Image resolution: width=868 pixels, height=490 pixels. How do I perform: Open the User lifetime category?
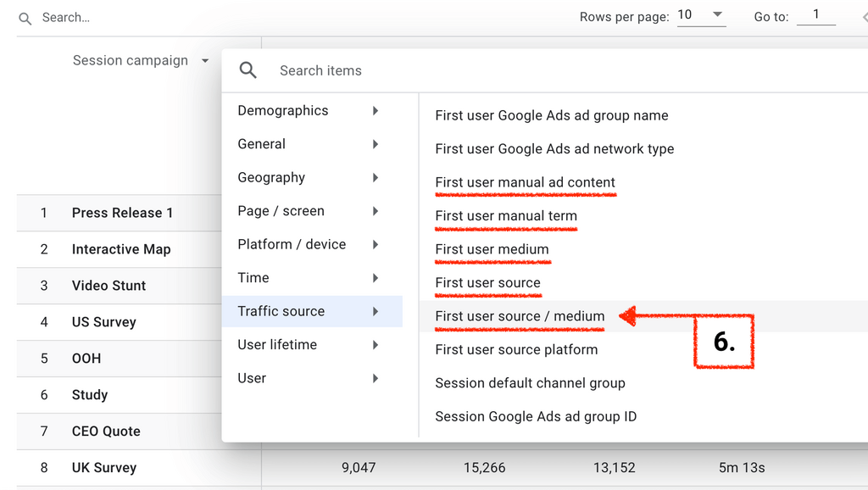(309, 345)
